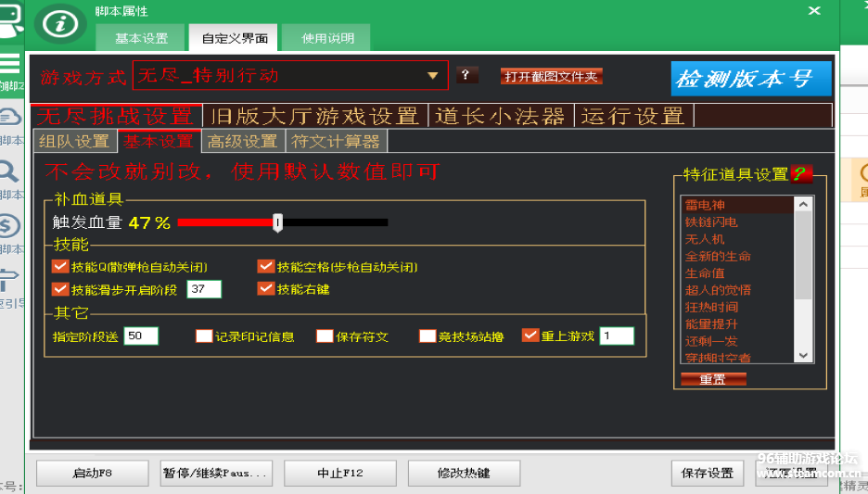Click the cloud icon in left sidebar
This screenshot has height=494, width=868.
click(x=9, y=117)
